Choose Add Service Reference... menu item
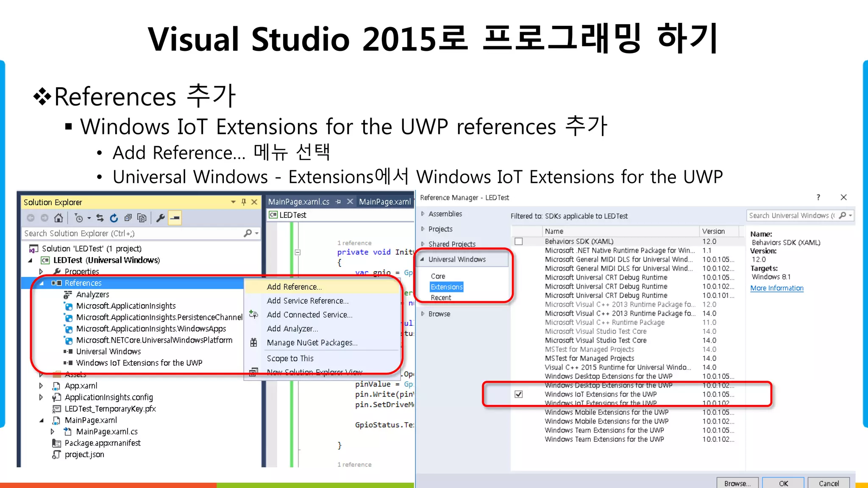Viewport: 868px width, 488px height. 322,301
